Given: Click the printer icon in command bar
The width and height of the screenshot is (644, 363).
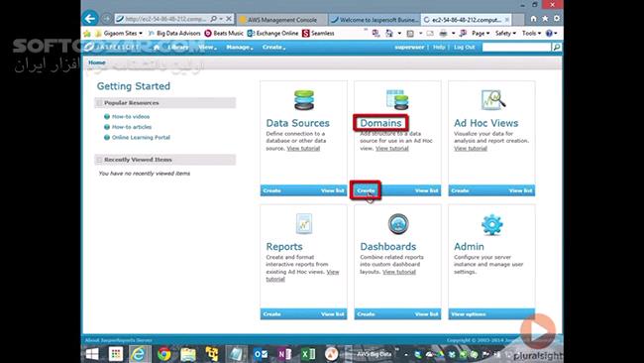Looking at the screenshot, I should [x=443, y=34].
